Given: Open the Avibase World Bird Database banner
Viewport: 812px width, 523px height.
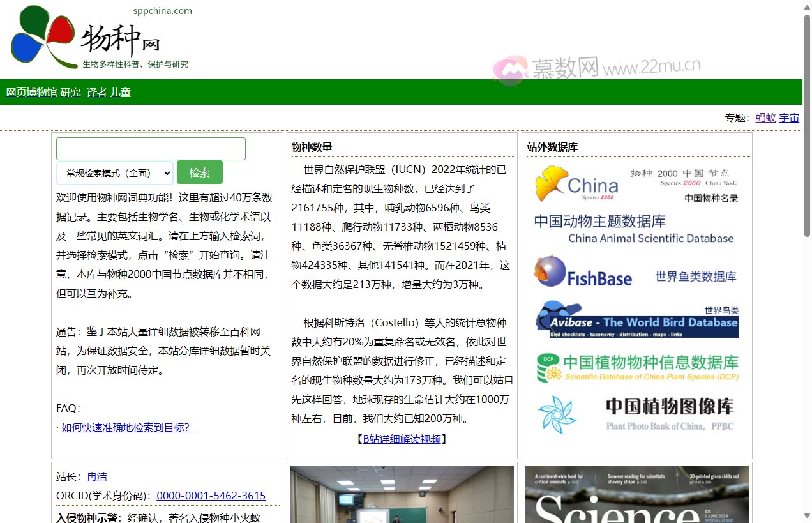Looking at the screenshot, I should pos(636,319).
